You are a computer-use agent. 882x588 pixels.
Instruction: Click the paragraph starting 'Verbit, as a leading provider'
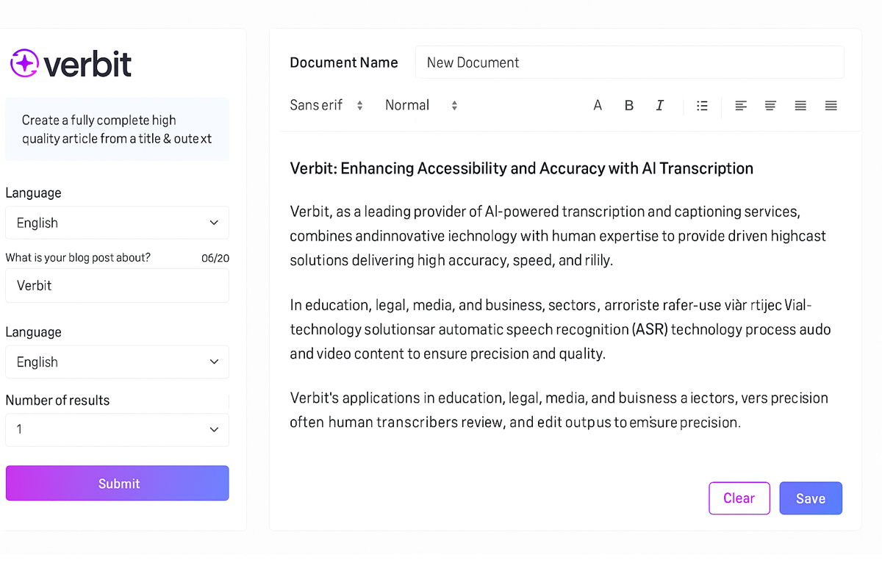click(559, 236)
